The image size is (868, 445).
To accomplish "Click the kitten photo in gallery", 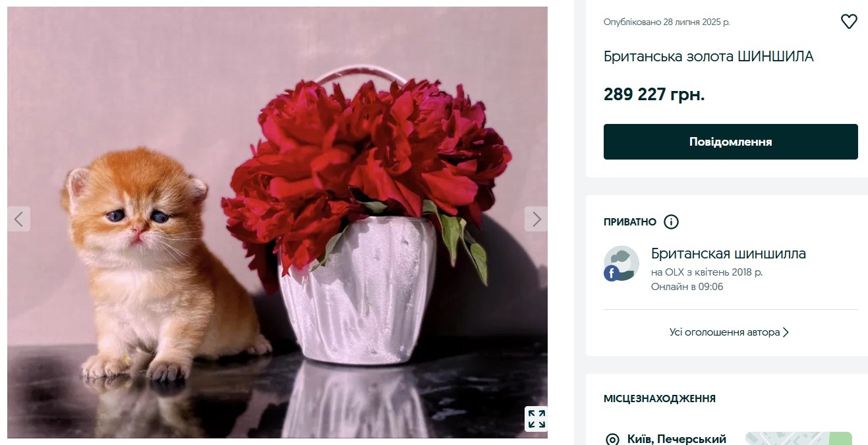I will tap(277, 222).
